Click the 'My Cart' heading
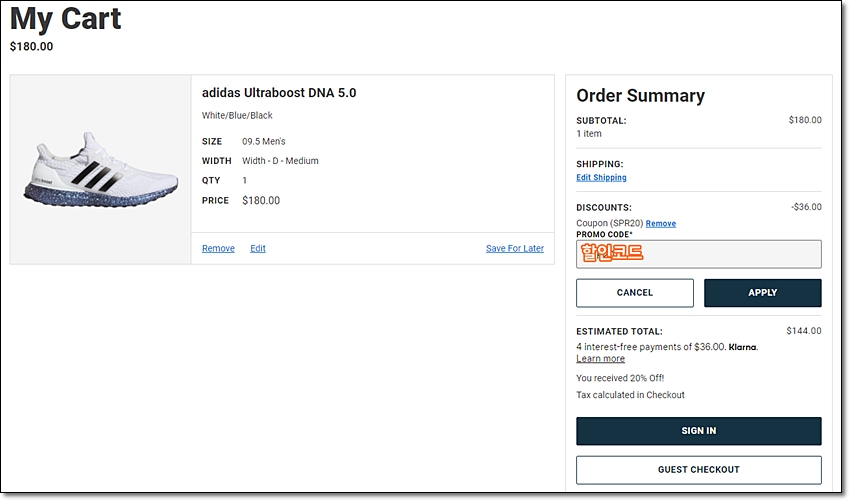Screen dimensions: 850x501 click(66, 19)
